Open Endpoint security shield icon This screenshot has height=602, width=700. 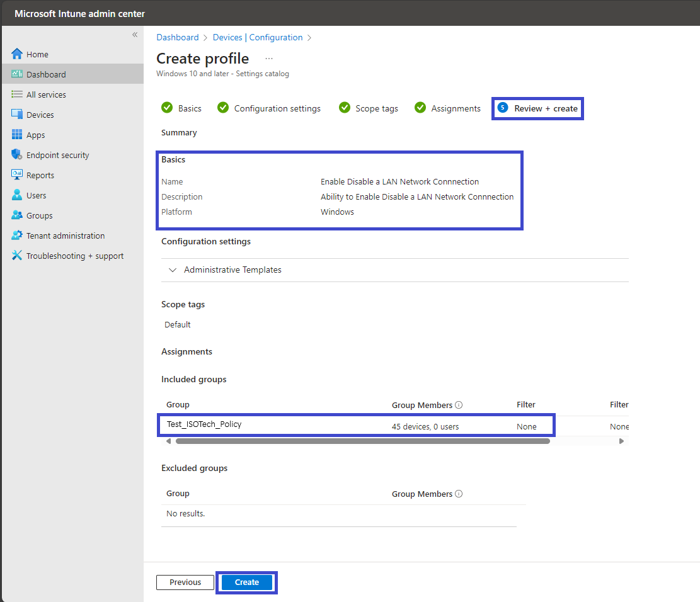pyautogui.click(x=17, y=154)
